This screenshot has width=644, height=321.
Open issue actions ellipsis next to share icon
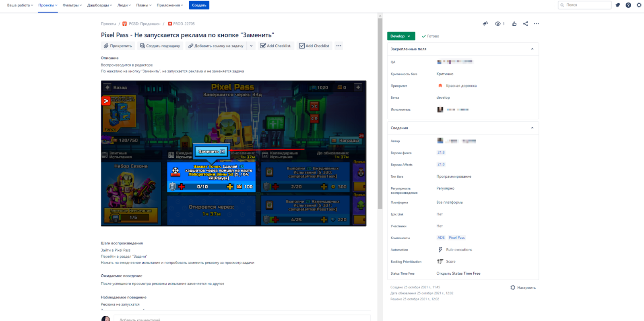[537, 24]
